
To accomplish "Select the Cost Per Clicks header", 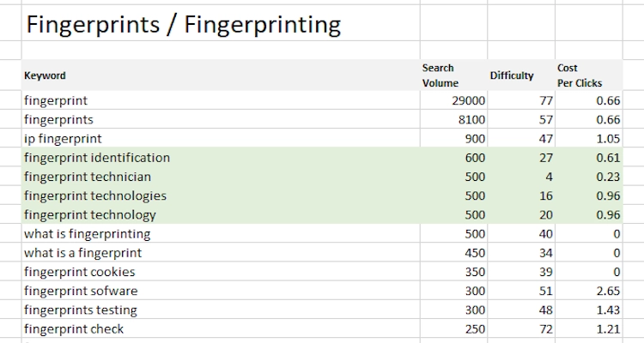I will [x=579, y=75].
